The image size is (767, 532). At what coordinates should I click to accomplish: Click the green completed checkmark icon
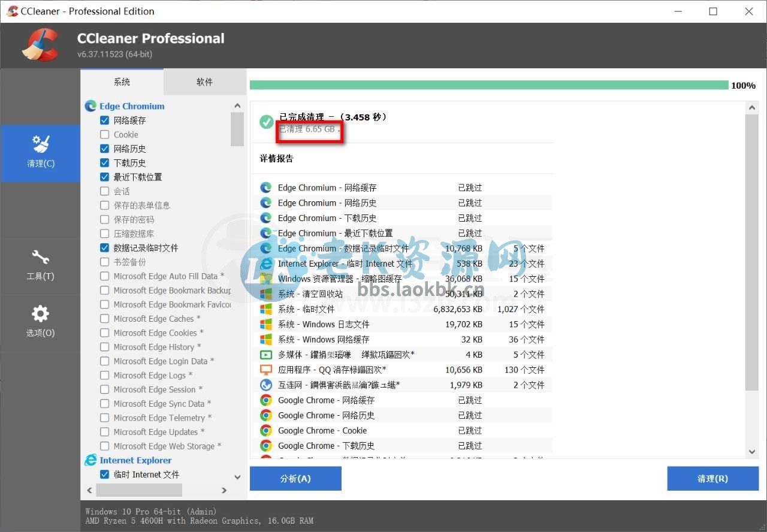click(267, 122)
